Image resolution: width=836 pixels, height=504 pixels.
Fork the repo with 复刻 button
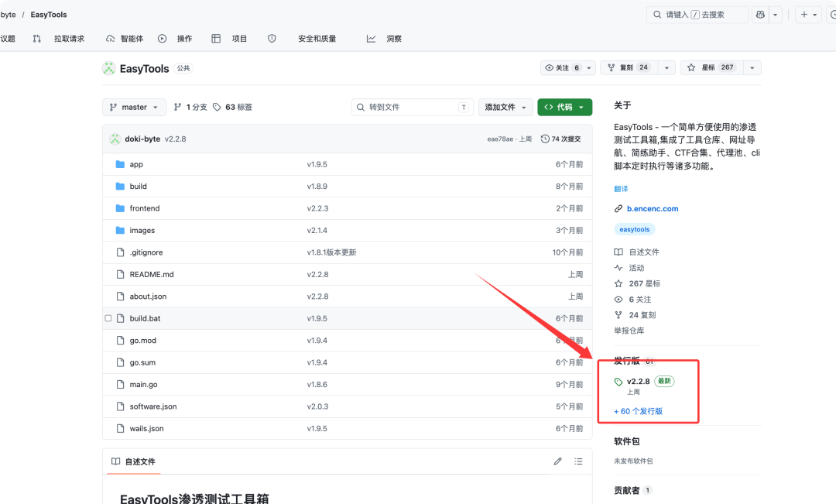629,67
